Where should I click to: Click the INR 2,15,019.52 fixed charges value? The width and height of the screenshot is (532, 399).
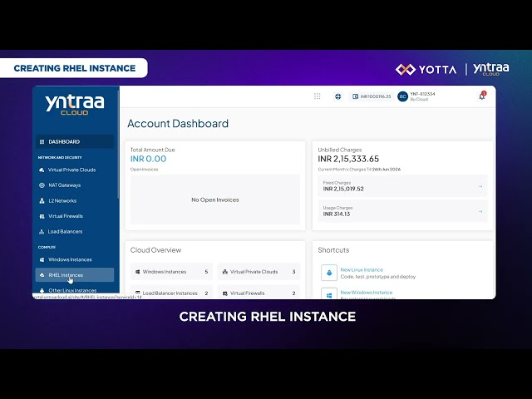pos(343,189)
